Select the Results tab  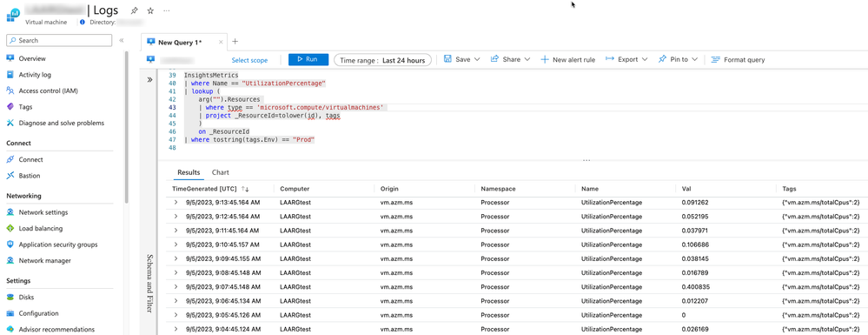189,172
